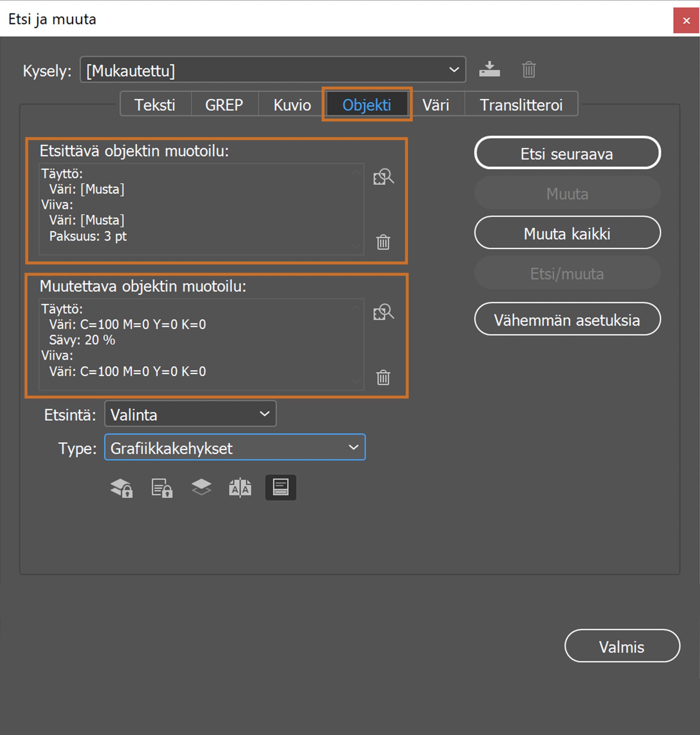Viewport: 700px width, 735px height.
Task: Switch to the GREP tab
Action: point(224,105)
